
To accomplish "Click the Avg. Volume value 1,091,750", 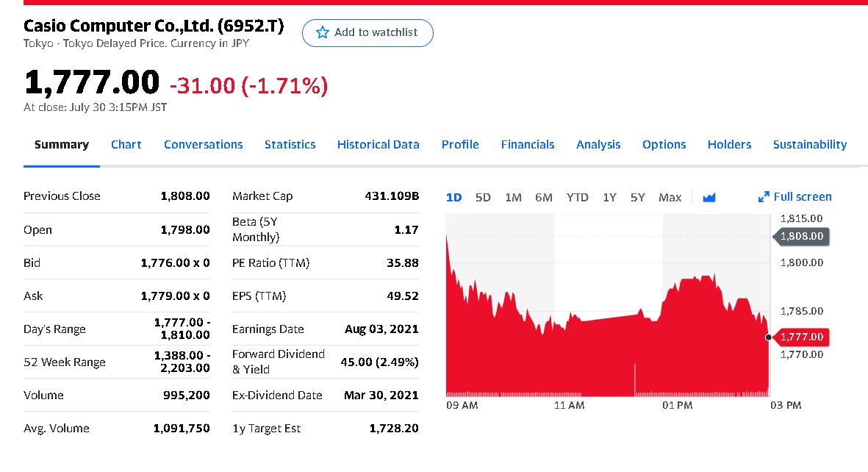I will coord(182,428).
